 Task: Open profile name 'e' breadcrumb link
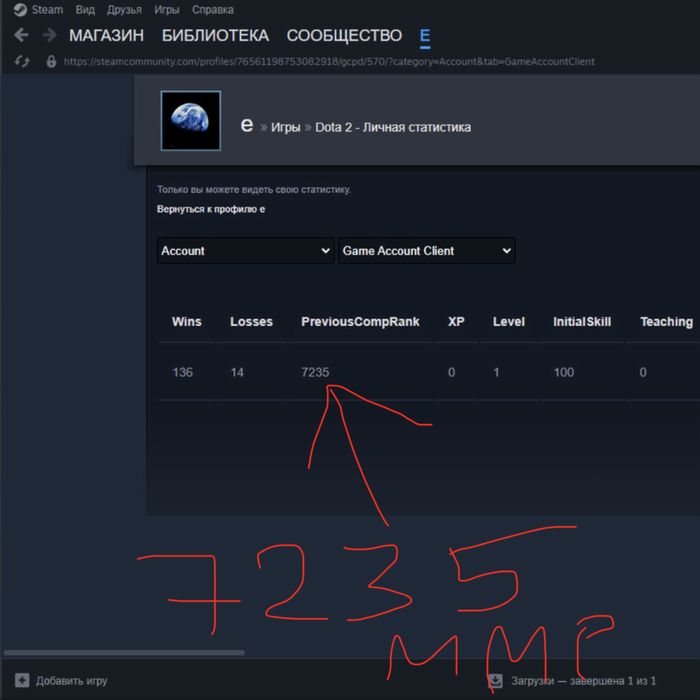tap(246, 125)
